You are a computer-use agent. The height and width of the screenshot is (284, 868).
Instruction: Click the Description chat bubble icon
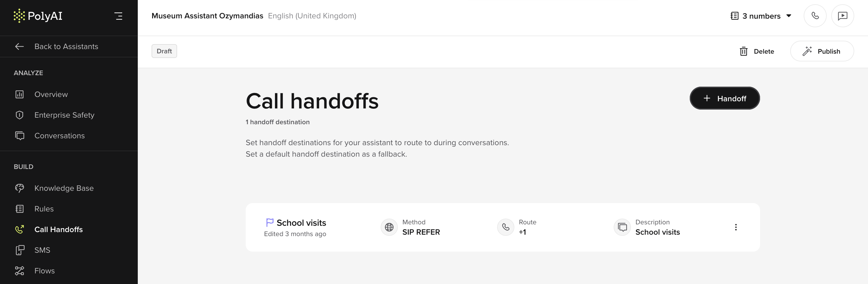pos(622,227)
